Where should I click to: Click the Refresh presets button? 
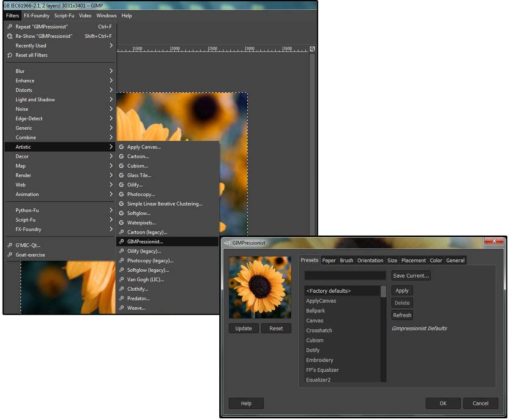(x=402, y=315)
